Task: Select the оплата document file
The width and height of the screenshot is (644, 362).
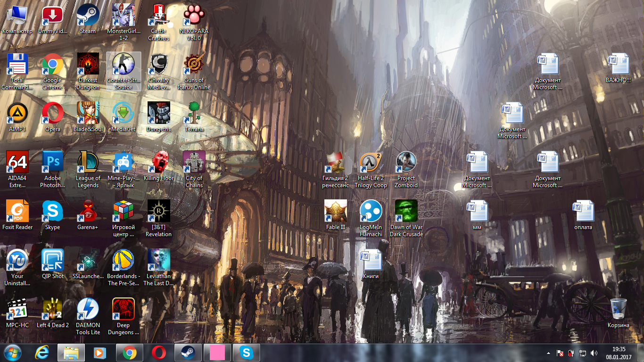Action: [583, 216]
